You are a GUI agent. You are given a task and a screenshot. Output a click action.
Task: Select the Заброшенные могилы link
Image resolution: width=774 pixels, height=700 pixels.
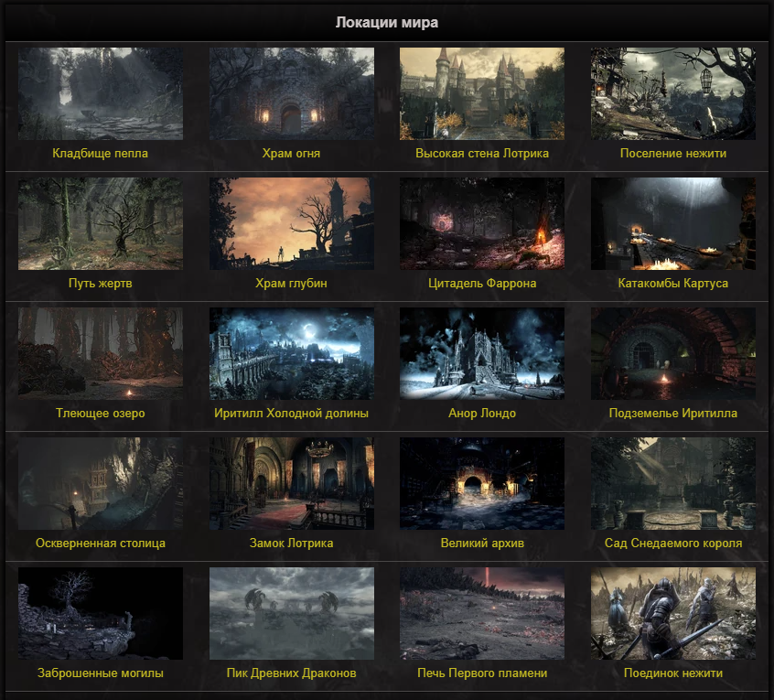click(101, 673)
